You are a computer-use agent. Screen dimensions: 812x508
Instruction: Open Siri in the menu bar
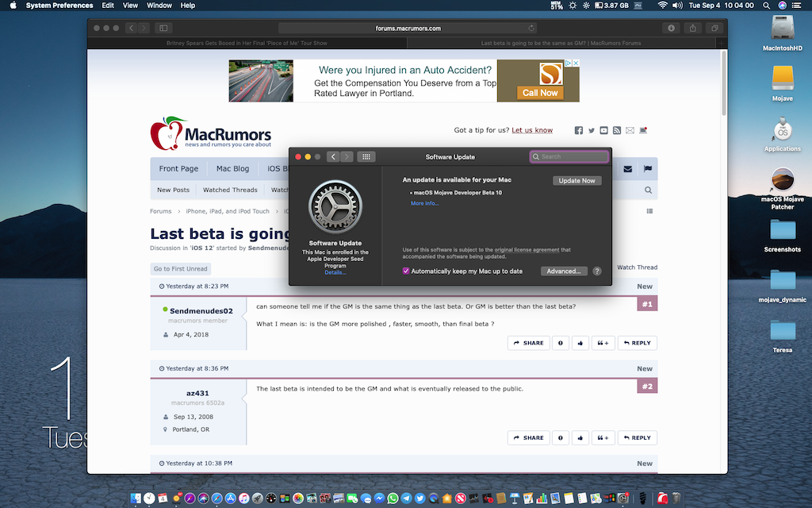click(x=783, y=6)
